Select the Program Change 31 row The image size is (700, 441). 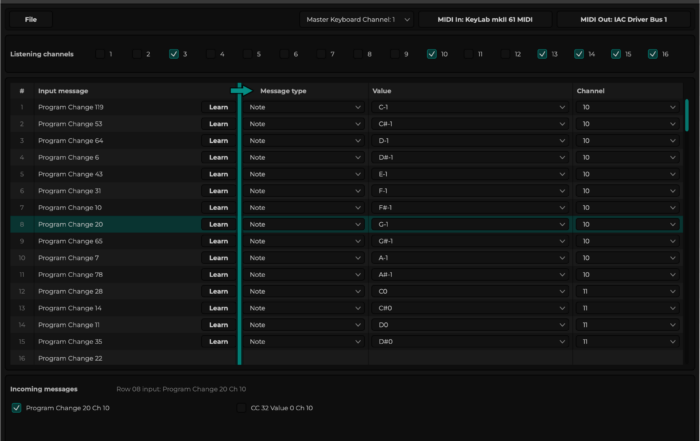(x=346, y=191)
